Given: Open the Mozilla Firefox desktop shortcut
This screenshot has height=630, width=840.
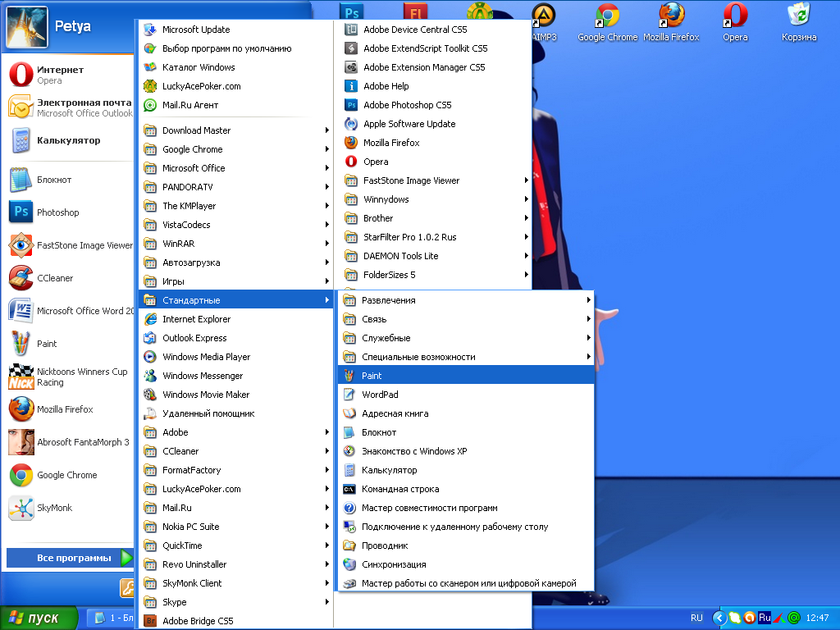Looking at the screenshot, I should 671,18.
